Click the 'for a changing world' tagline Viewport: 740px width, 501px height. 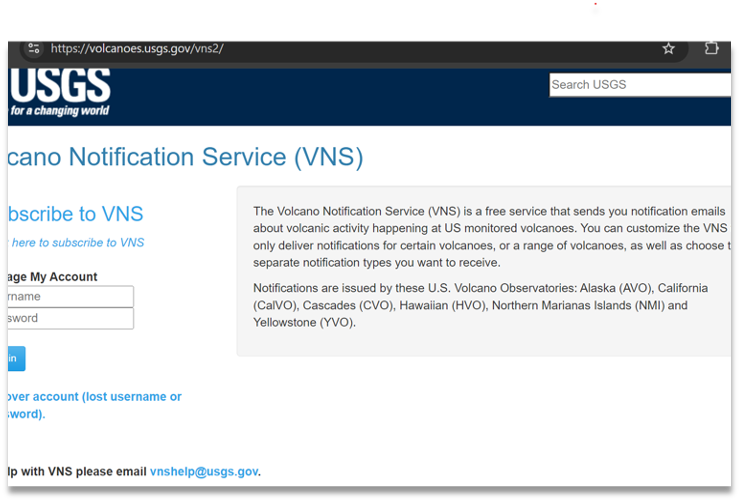[x=59, y=111]
